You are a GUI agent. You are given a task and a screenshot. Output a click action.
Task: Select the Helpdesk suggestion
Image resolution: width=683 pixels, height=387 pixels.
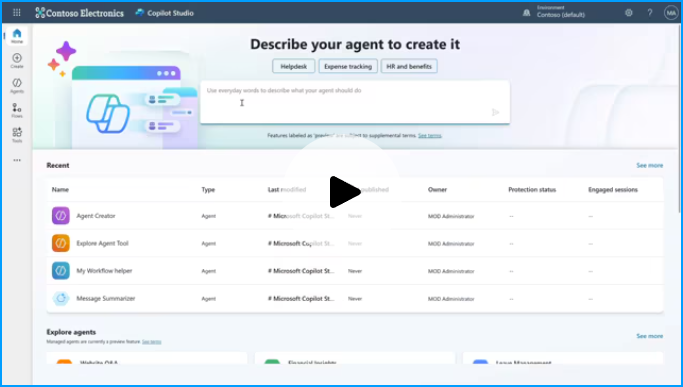pos(294,66)
